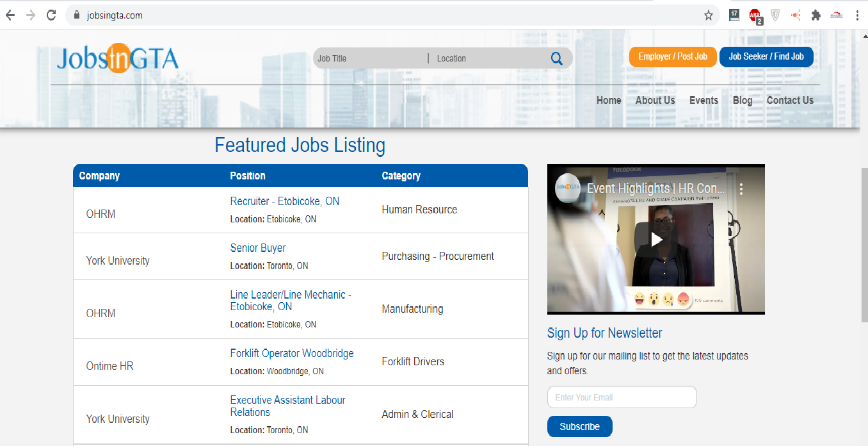Open the extension with number 17 badge
868x446 pixels.
coord(734,14)
